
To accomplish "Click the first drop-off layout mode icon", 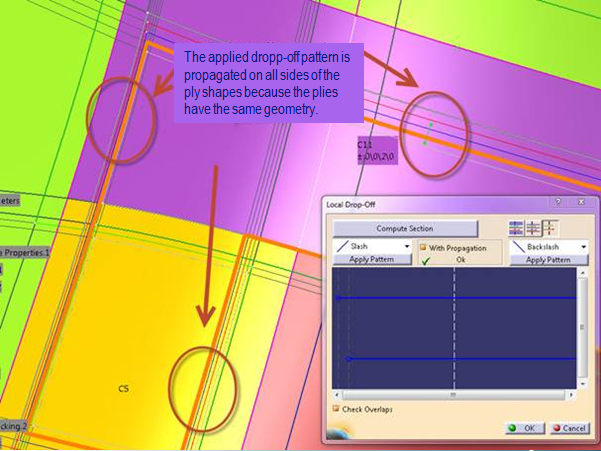I will click(517, 228).
